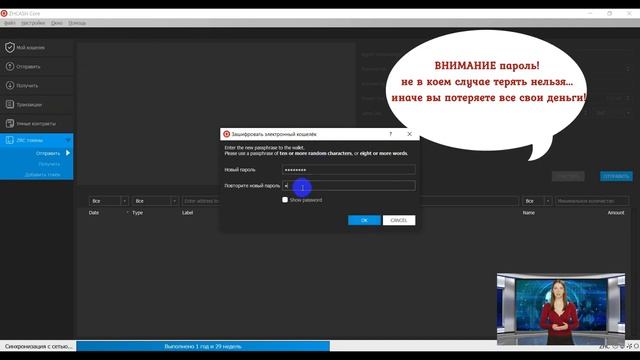Click the ? help button in dialog title
Image resolution: width=640 pixels, height=360 pixels.
coord(391,134)
